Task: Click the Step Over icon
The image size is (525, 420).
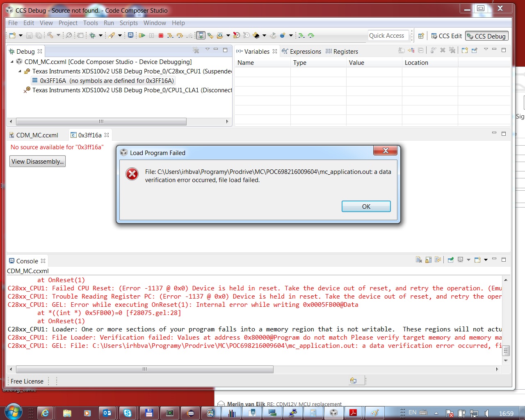Action: (x=180, y=36)
